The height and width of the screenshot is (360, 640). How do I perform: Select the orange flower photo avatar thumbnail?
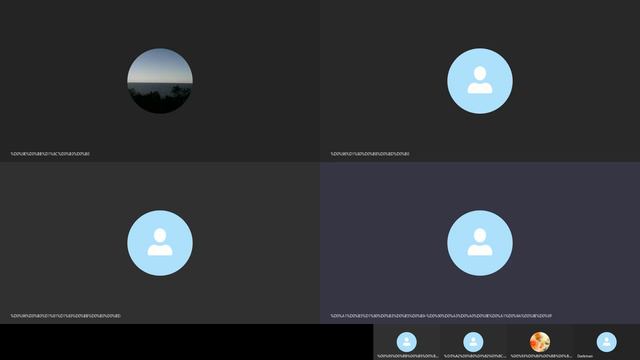coord(540,342)
